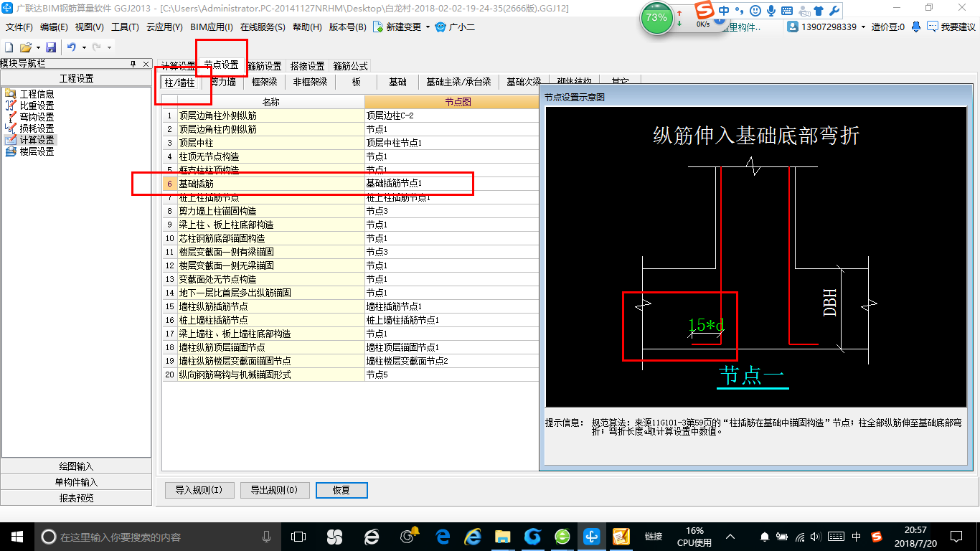Image resolution: width=980 pixels, height=551 pixels.
Task: Switch to the 搭接设置 tab
Action: pos(307,65)
